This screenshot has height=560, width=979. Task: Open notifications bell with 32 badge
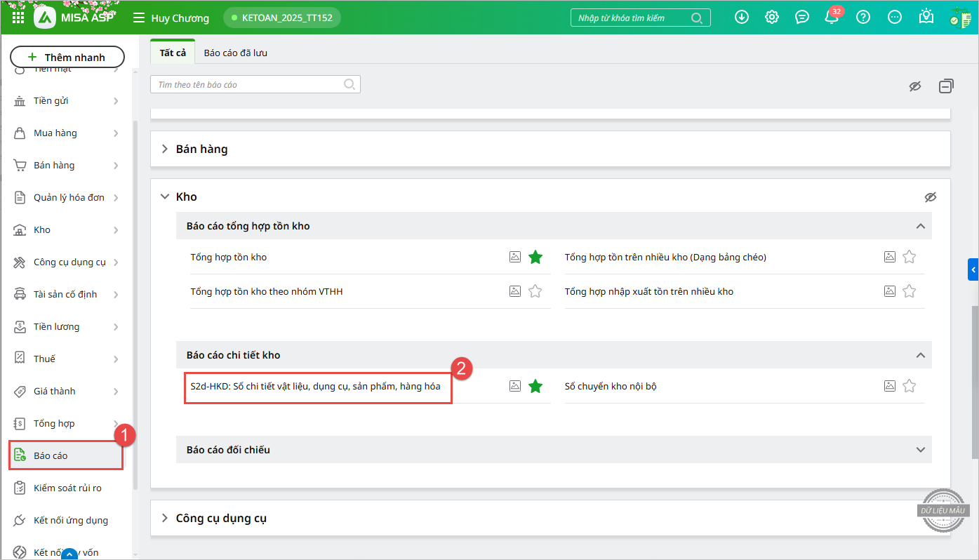(x=832, y=18)
